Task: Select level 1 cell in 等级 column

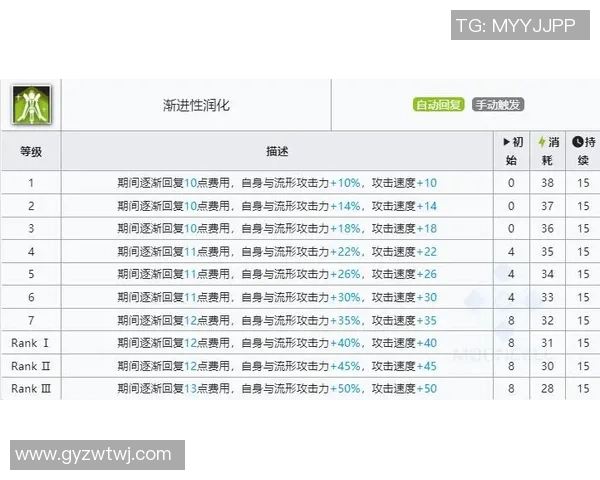Action: point(31,183)
